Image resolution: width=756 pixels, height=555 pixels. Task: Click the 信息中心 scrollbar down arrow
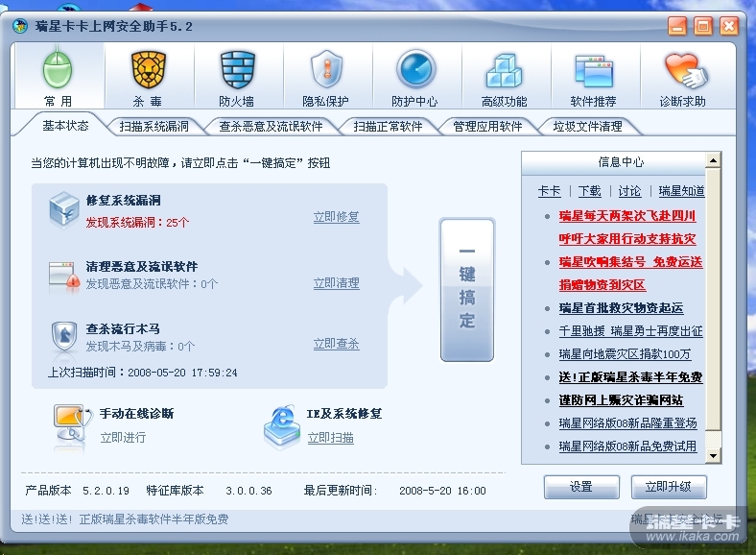coord(713,455)
